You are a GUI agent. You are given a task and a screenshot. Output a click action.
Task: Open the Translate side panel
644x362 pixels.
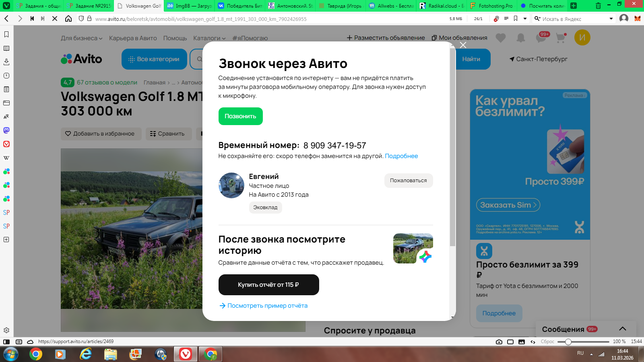click(6, 117)
